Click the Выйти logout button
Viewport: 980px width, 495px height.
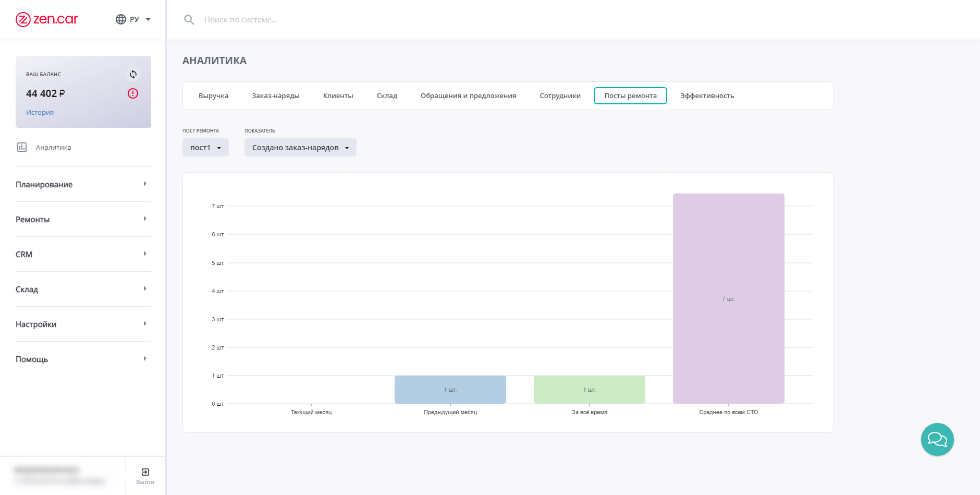click(145, 476)
